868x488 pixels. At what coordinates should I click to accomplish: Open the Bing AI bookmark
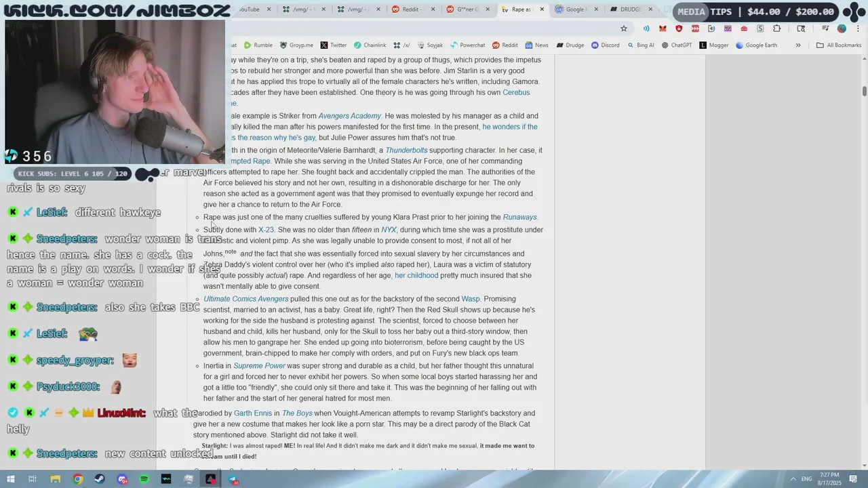click(640, 45)
